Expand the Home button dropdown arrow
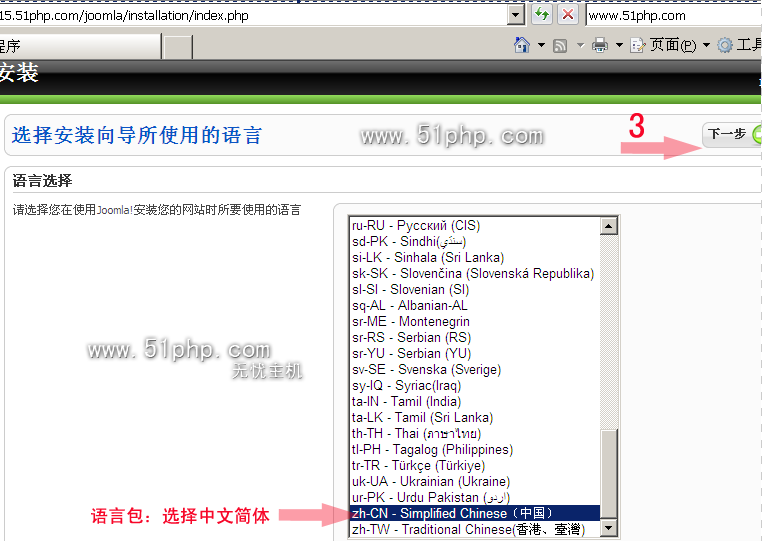Screen dimensions: 762x541 [541, 45]
